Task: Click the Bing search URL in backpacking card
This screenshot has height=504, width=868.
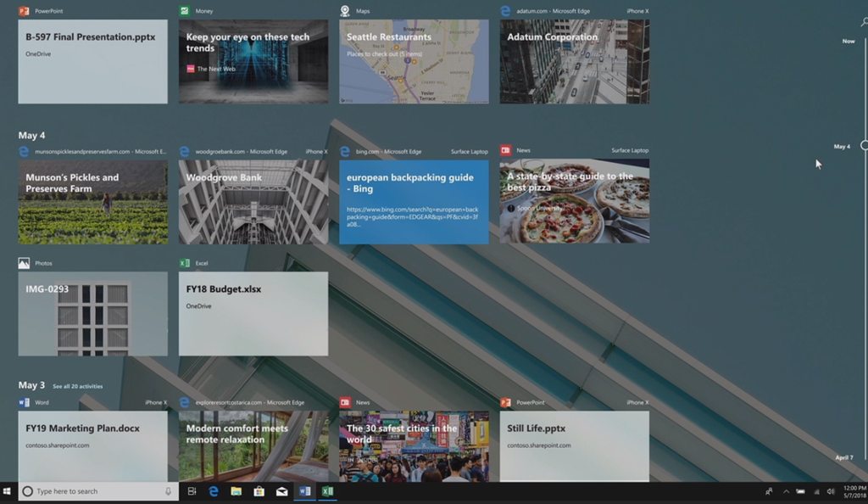Action: coord(413,216)
